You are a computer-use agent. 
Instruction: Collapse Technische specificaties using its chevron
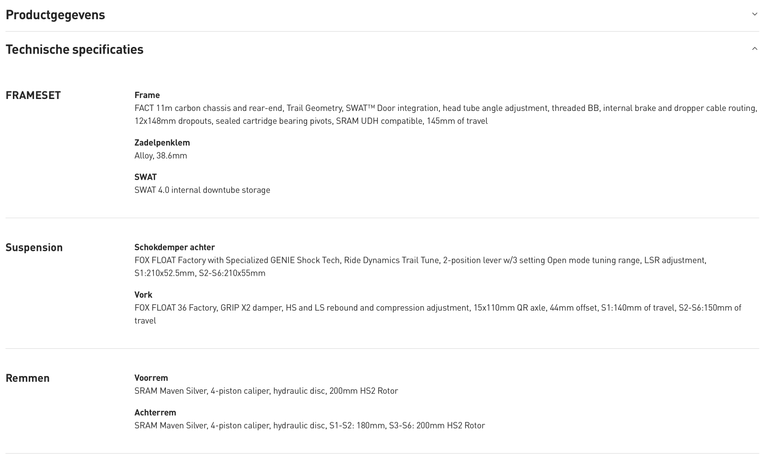754,49
